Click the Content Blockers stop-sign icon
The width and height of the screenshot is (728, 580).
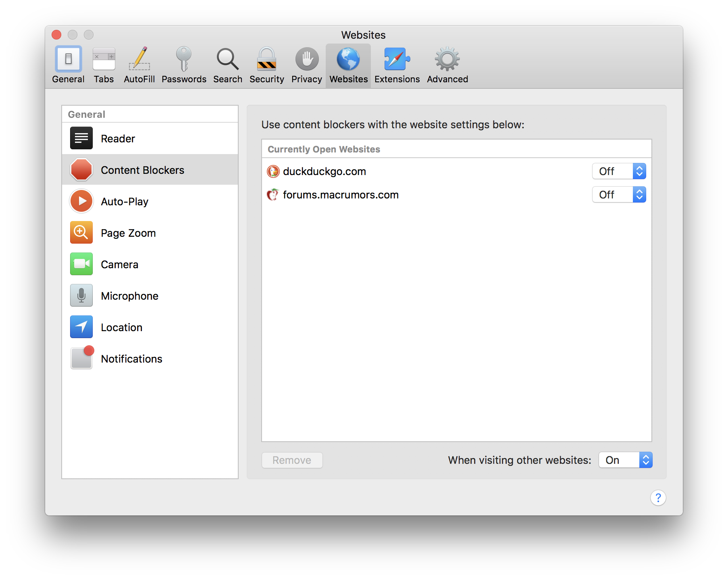pyautogui.click(x=81, y=170)
